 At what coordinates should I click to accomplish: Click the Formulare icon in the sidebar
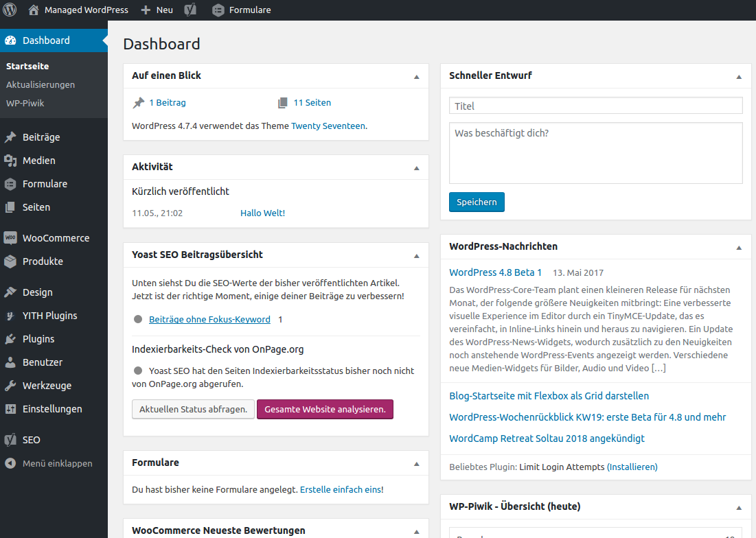point(10,184)
